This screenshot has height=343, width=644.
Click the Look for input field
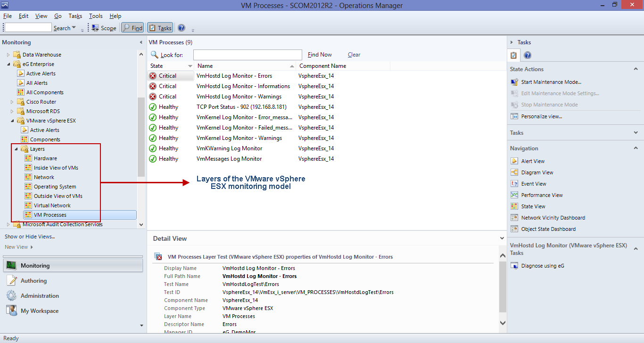tap(248, 55)
